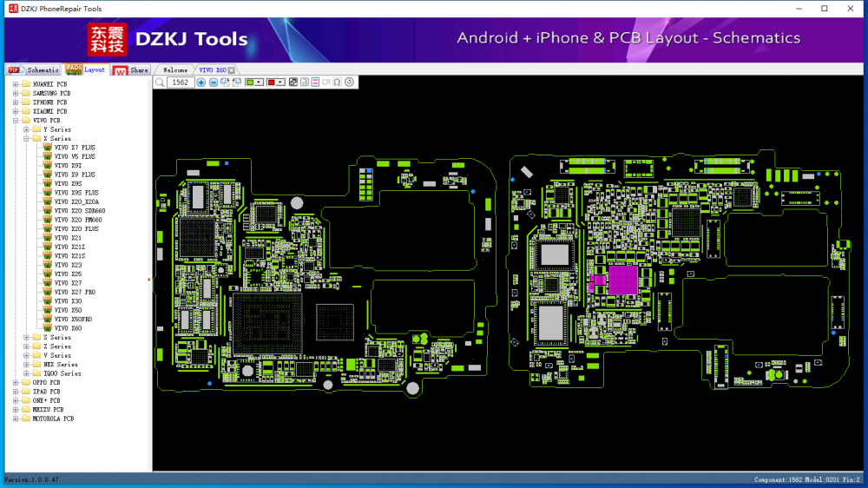Select VIVO X9 PLUS in the tree
Image resolution: width=868 pixels, height=488 pixels.
75,175
